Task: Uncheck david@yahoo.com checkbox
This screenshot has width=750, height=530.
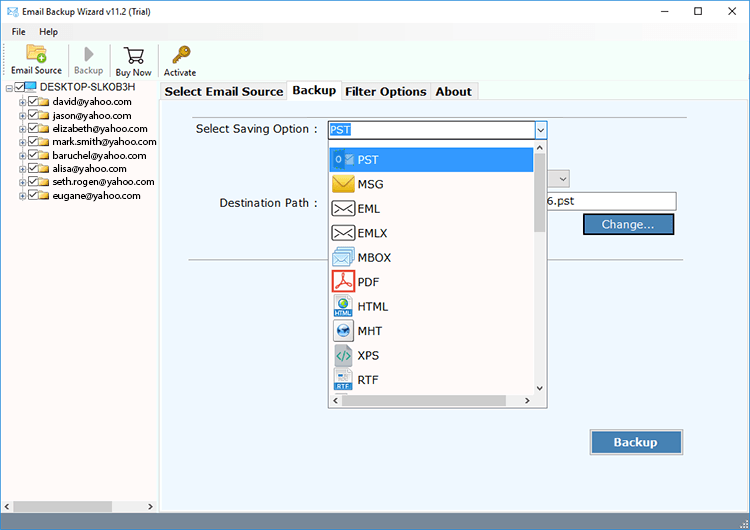Action: [33, 101]
